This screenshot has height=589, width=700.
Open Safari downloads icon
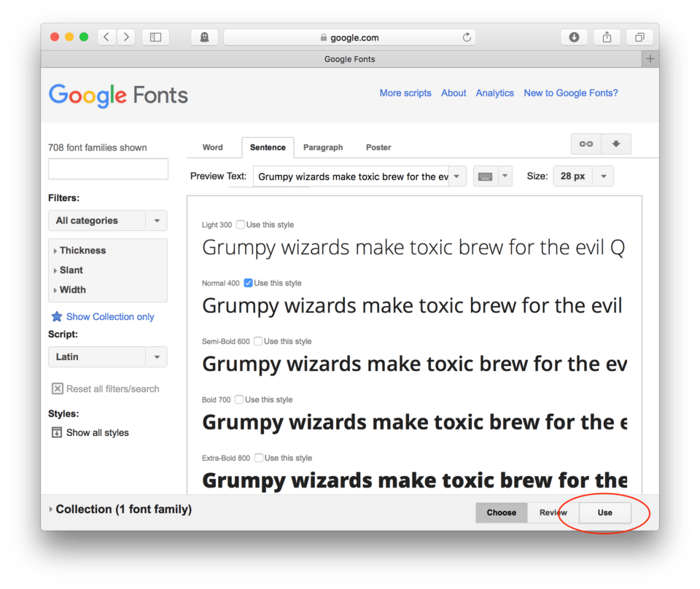[574, 37]
